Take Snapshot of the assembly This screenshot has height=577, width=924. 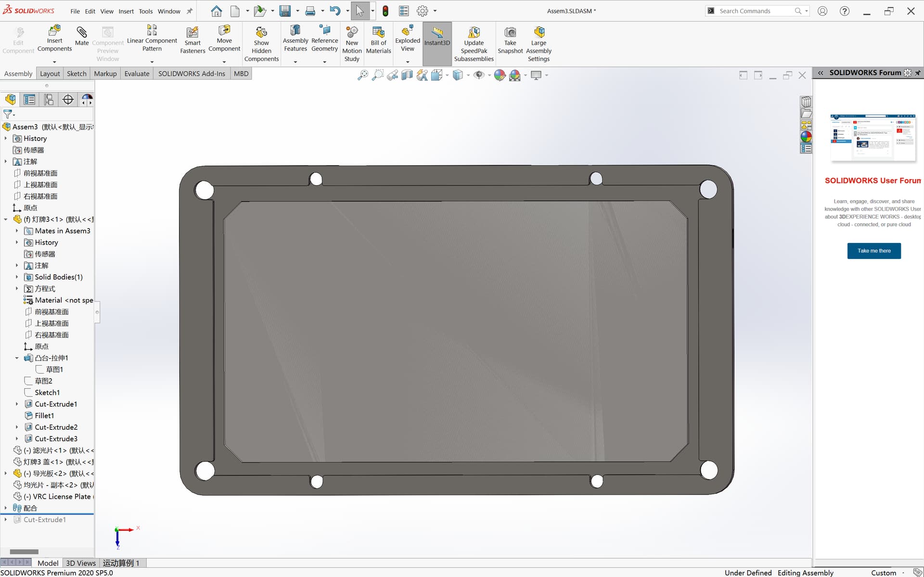click(x=510, y=40)
